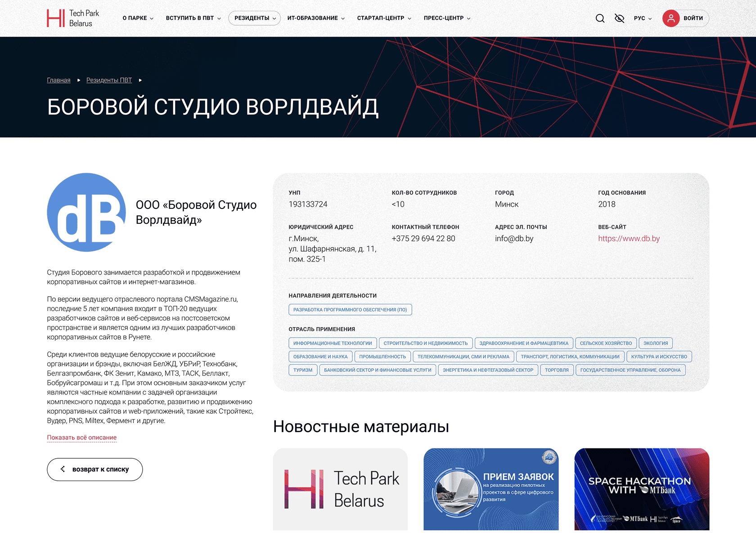Open the Space Hackathon MTBank news thumbnail
Image resolution: width=756 pixels, height=533 pixels.
[x=642, y=489]
